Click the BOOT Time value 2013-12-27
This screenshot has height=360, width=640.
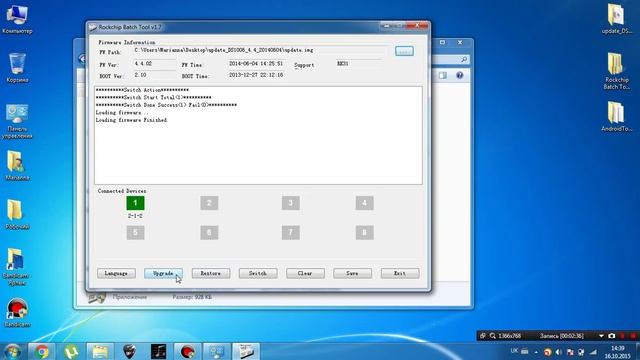256,75
